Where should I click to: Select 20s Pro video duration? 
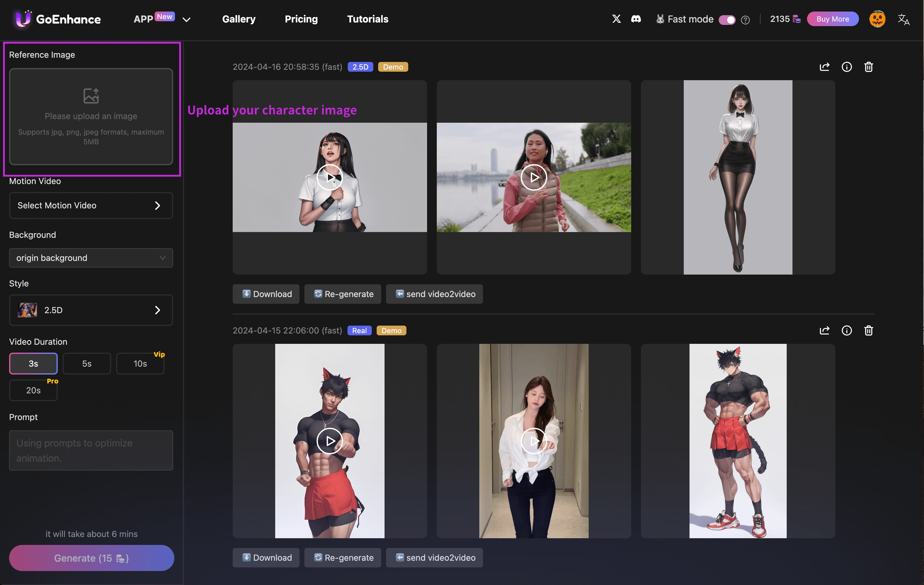point(33,390)
